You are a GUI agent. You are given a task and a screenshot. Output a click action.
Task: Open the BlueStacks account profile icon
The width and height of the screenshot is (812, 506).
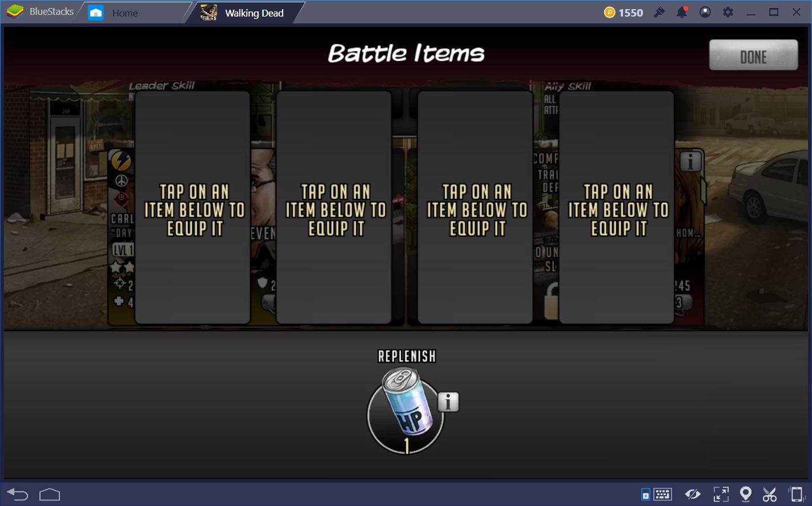coord(705,12)
